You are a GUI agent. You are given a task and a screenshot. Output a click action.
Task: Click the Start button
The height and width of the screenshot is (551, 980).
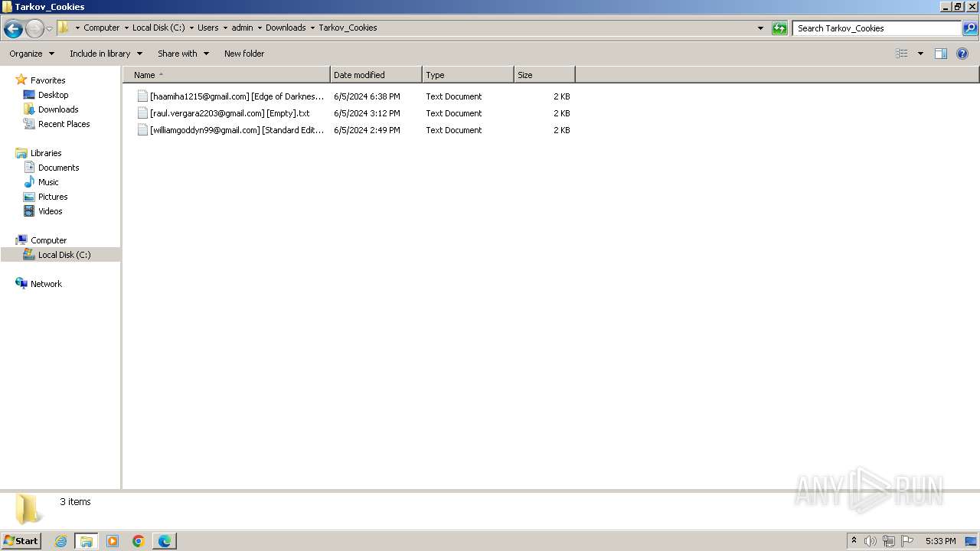[x=21, y=541]
